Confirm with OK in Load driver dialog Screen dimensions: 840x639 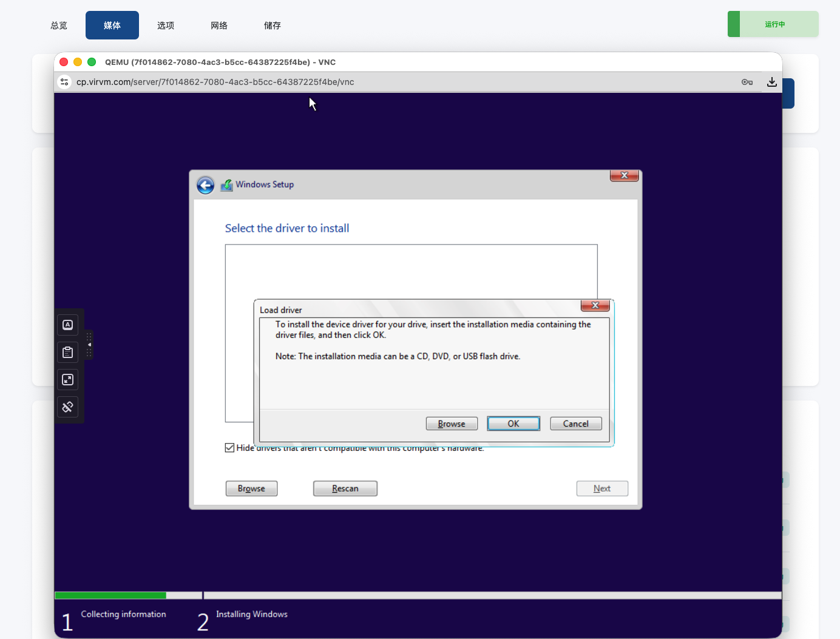[x=513, y=424]
